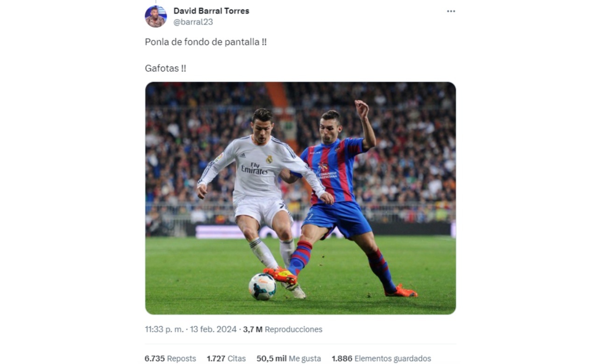The image size is (598, 364).
Task: Open the three-dot more options menu
Action: click(451, 11)
